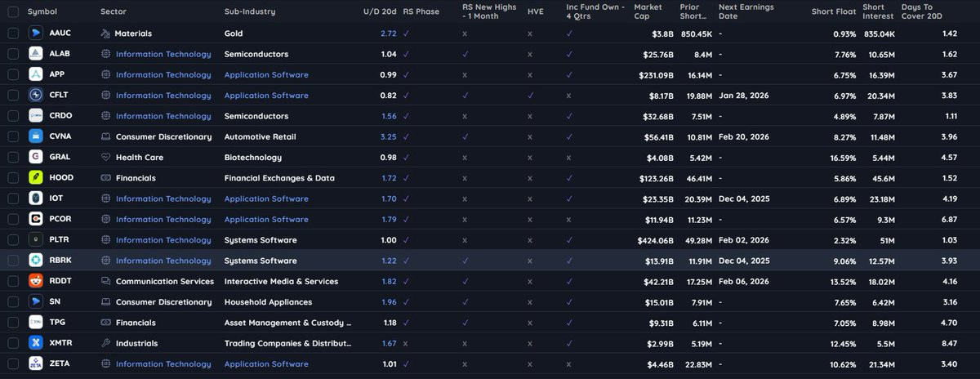The height and width of the screenshot is (379, 980).
Task: Click the Industrials sector wrench icon
Action: (105, 343)
